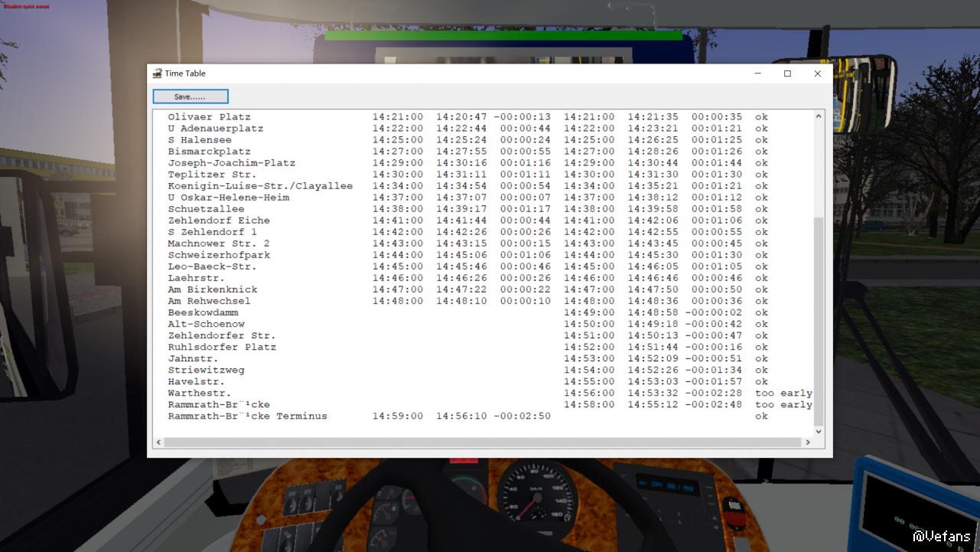Close the Time Table window
This screenshot has height=552, width=980.
(x=817, y=73)
